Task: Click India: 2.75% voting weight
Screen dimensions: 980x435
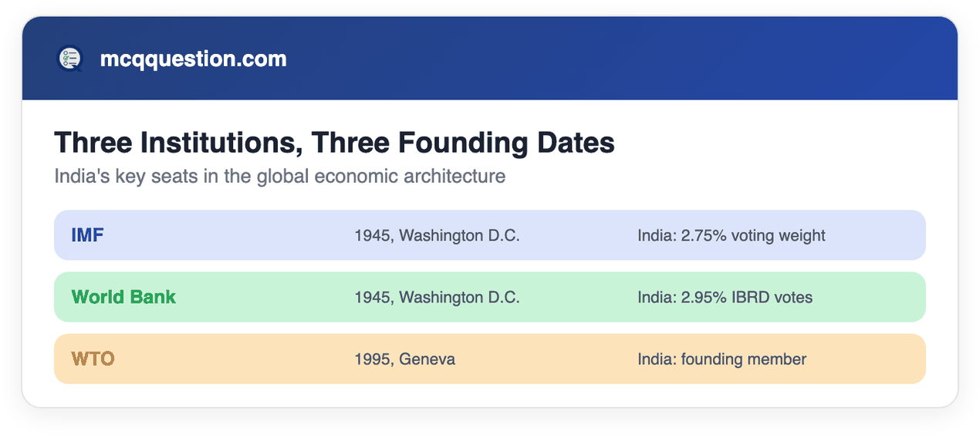Action: (732, 235)
